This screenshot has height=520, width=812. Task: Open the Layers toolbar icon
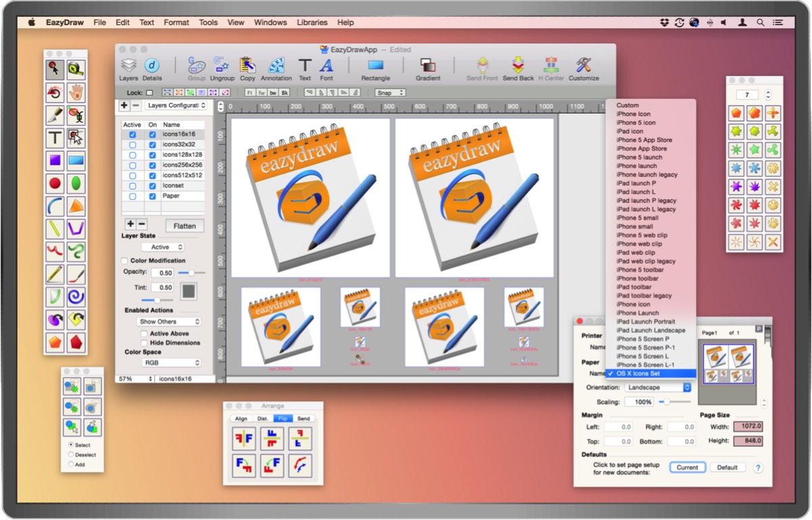click(129, 66)
